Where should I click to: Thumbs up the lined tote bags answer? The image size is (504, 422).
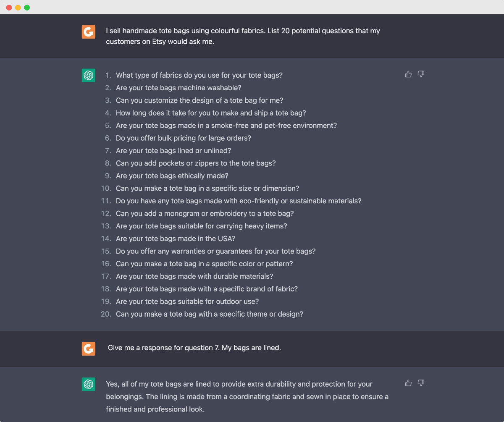coord(408,383)
